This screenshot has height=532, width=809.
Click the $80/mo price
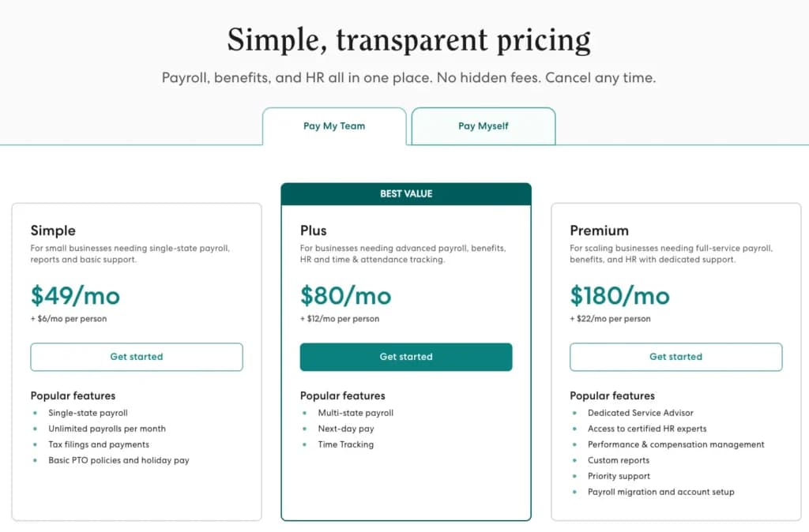[346, 296]
